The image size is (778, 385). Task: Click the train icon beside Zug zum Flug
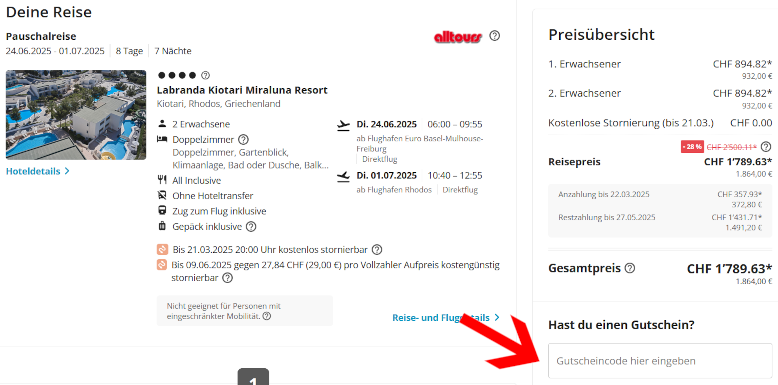coord(162,211)
